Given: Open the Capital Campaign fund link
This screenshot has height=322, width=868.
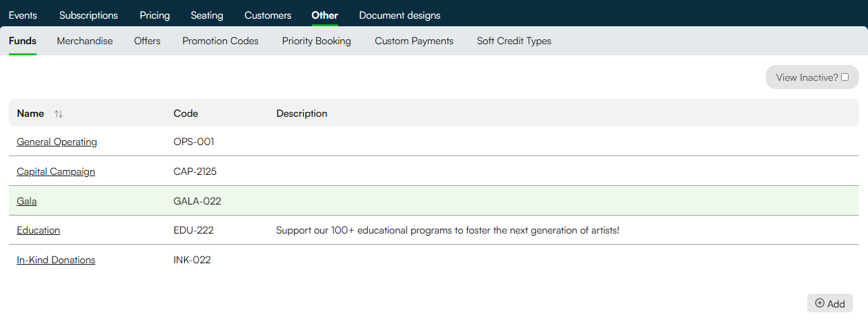Looking at the screenshot, I should click(56, 171).
